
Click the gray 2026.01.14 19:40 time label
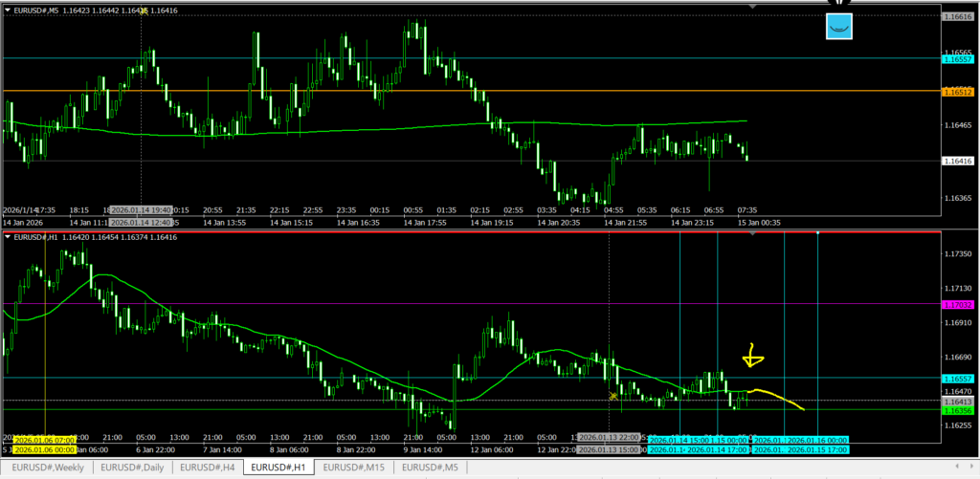139,209
